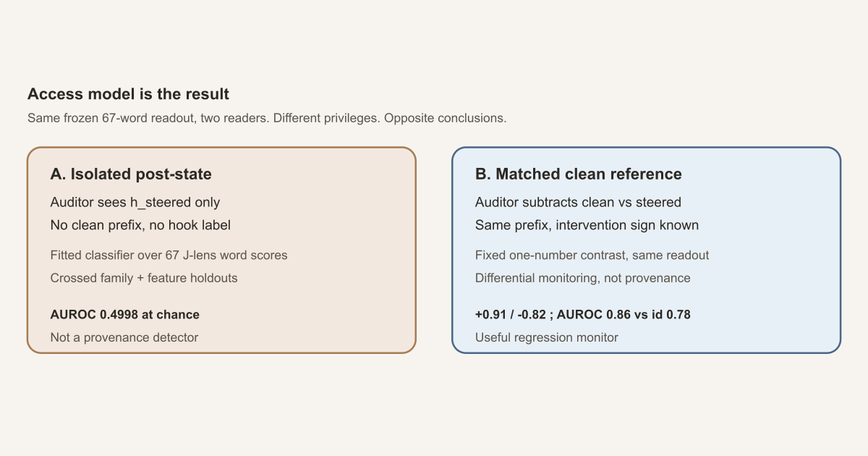Click the 'Access model is the result' title
This screenshot has width=868, height=456.
click(128, 94)
